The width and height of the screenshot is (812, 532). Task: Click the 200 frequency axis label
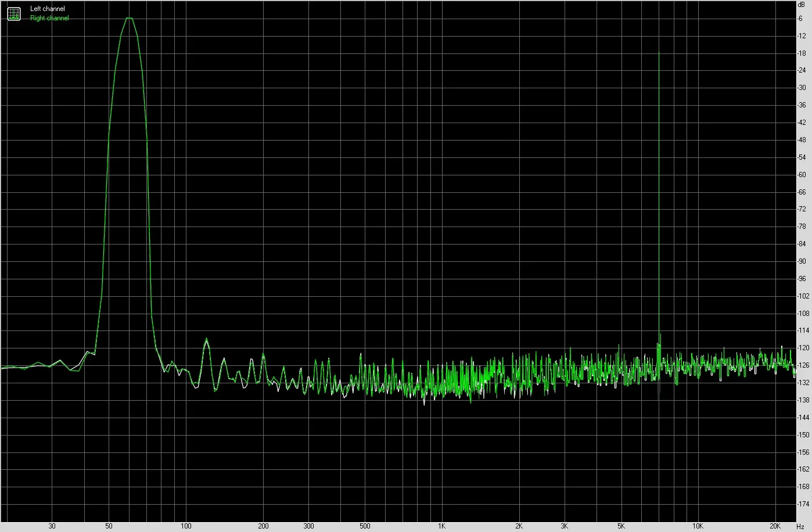click(x=263, y=526)
